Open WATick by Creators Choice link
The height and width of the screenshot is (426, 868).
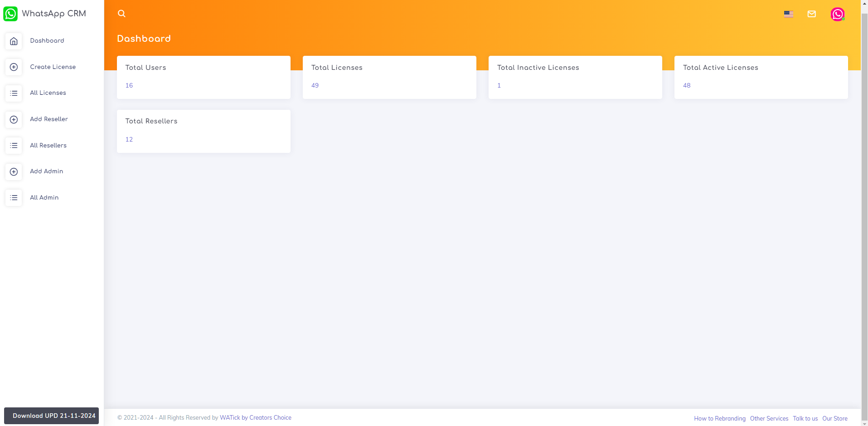256,417
